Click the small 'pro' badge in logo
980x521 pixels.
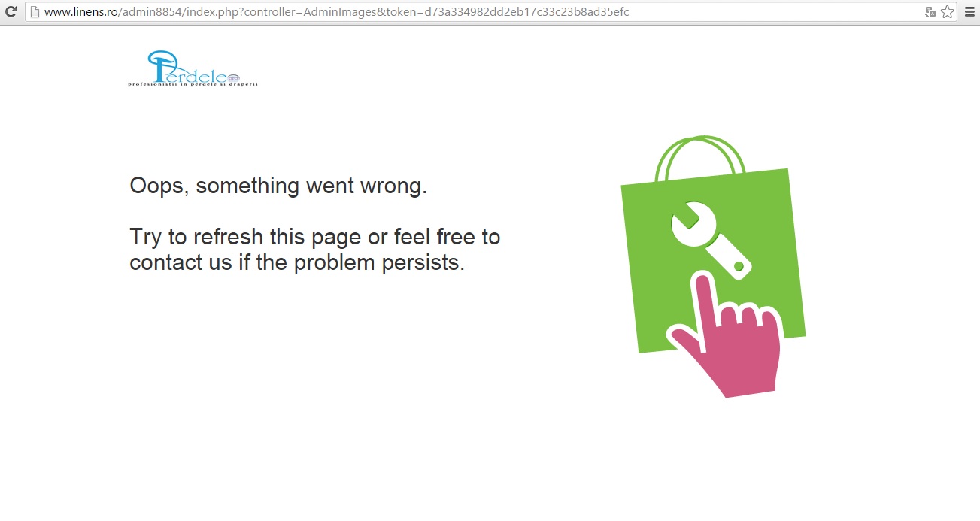[232, 77]
